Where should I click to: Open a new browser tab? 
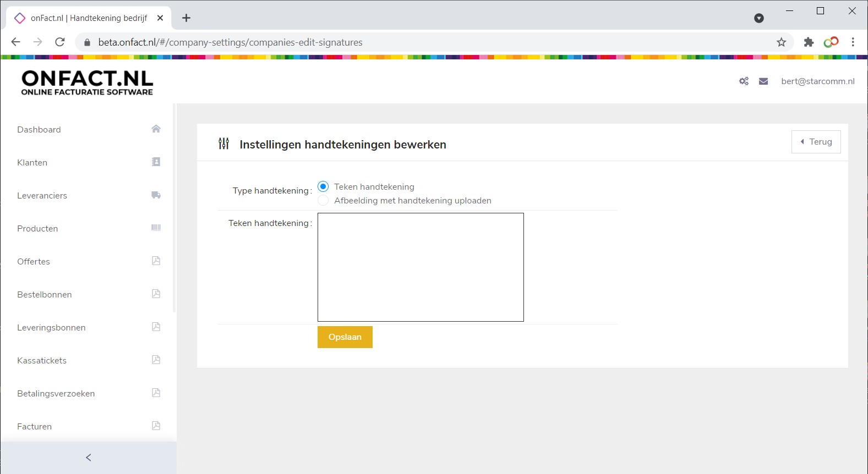click(x=186, y=18)
